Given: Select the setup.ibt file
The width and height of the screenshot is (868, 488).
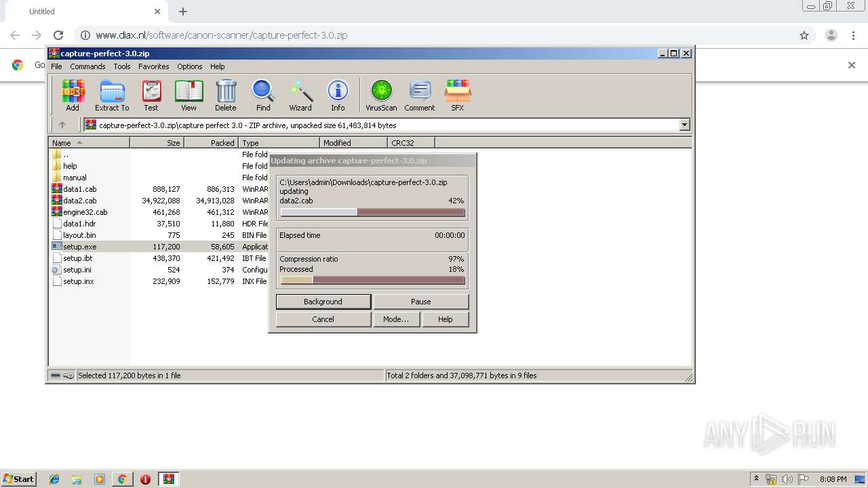Looking at the screenshot, I should tap(77, 258).
